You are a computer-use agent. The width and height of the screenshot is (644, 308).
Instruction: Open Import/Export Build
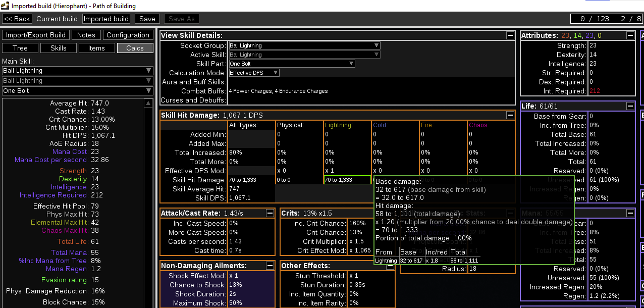(x=36, y=35)
